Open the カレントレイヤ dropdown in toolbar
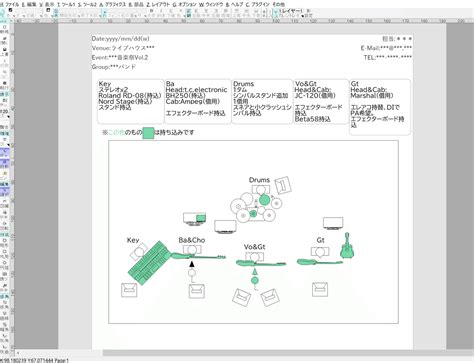 point(291,15)
